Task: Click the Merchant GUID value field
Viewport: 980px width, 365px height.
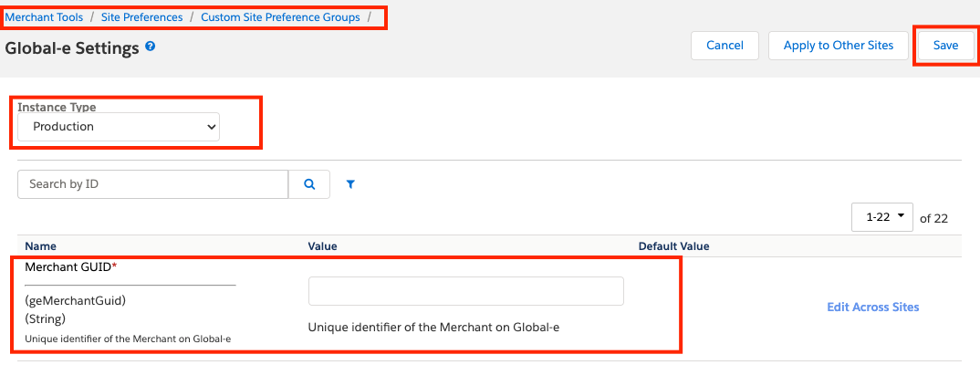Action: pyautogui.click(x=466, y=290)
